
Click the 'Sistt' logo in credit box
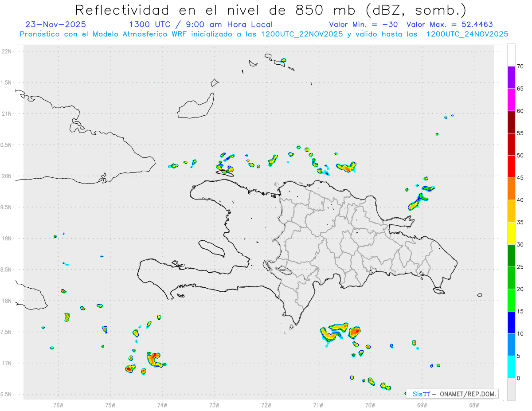(421, 394)
